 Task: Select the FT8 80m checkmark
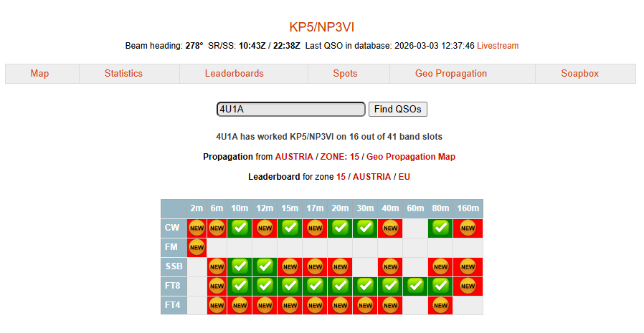[440, 286]
